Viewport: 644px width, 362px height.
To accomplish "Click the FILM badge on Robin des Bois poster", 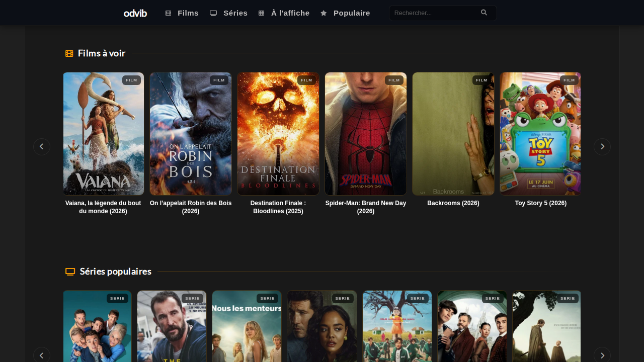I will [219, 80].
